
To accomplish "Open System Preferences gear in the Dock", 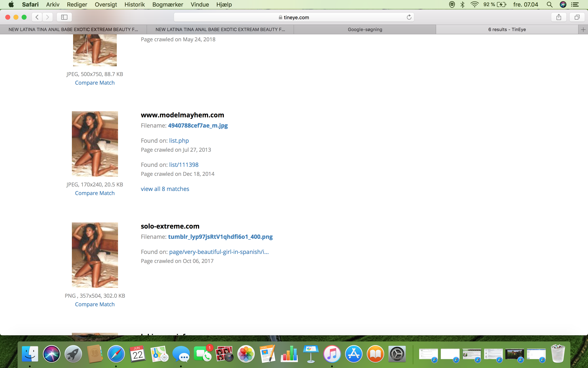I will click(397, 354).
